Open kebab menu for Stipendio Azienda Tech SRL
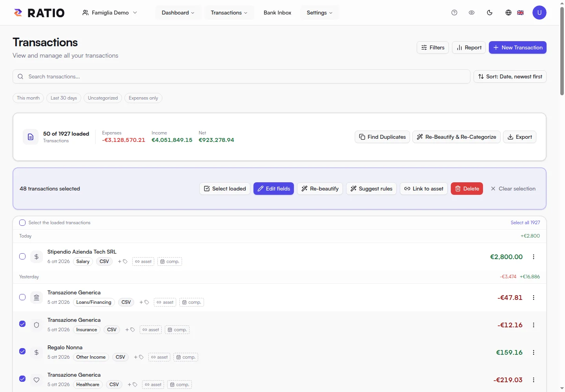This screenshot has height=392, width=565. point(534,257)
